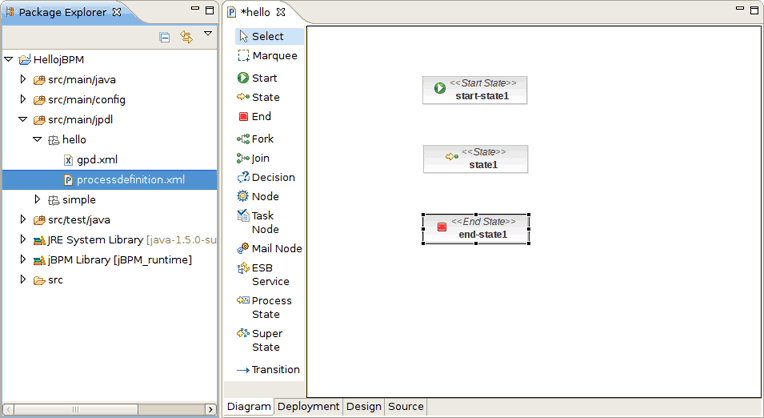Image resolution: width=764 pixels, height=418 pixels.
Task: Click red end icon on end-state1
Action: (442, 227)
